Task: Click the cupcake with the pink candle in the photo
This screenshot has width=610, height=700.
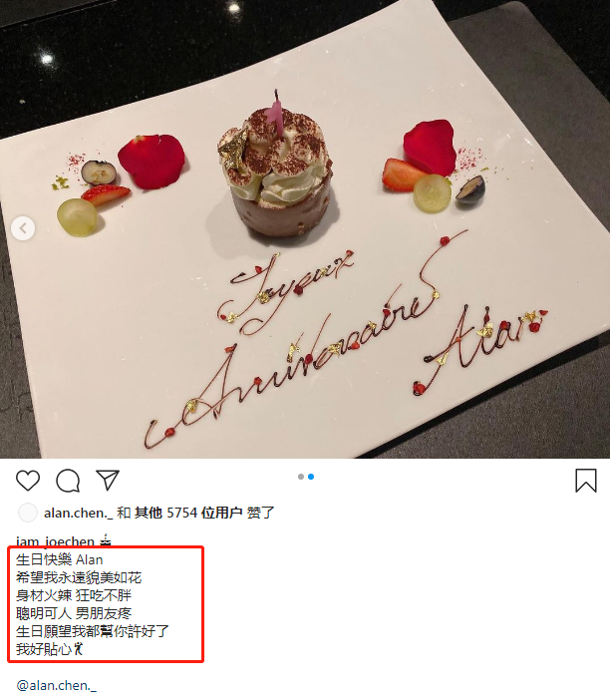Action: [275, 168]
